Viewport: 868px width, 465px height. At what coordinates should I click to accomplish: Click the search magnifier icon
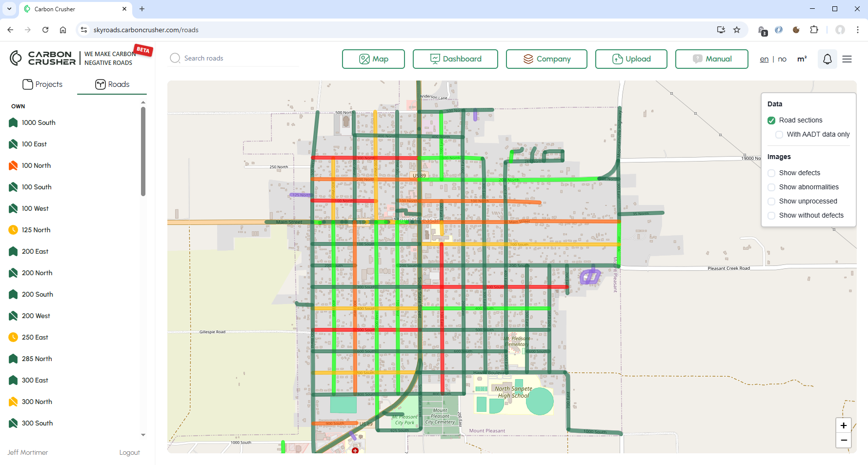coord(175,58)
